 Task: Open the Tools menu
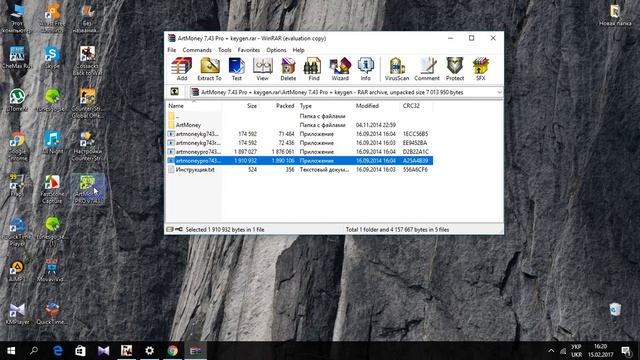224,50
